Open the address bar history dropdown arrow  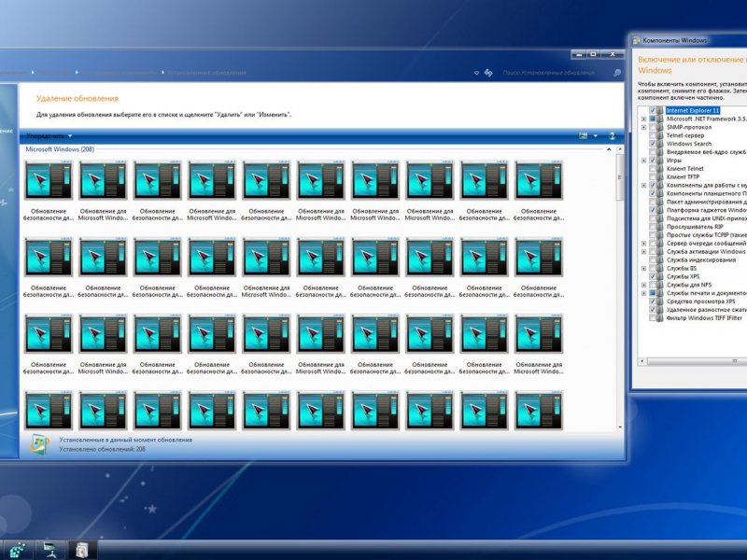[476, 73]
